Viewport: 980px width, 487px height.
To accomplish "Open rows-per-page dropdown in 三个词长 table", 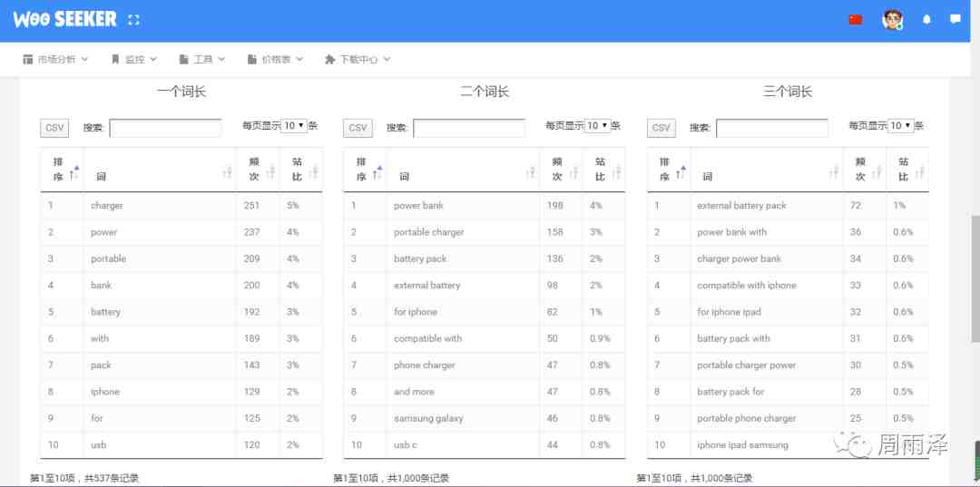I will tap(901, 125).
